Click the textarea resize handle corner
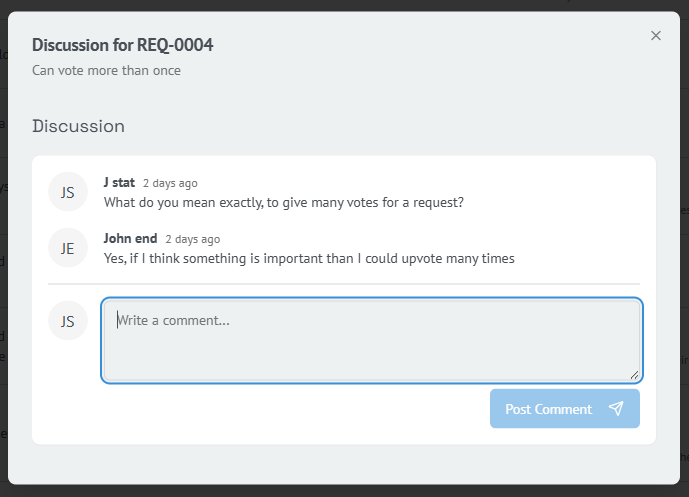The width and height of the screenshot is (689, 497). pyautogui.click(x=634, y=375)
